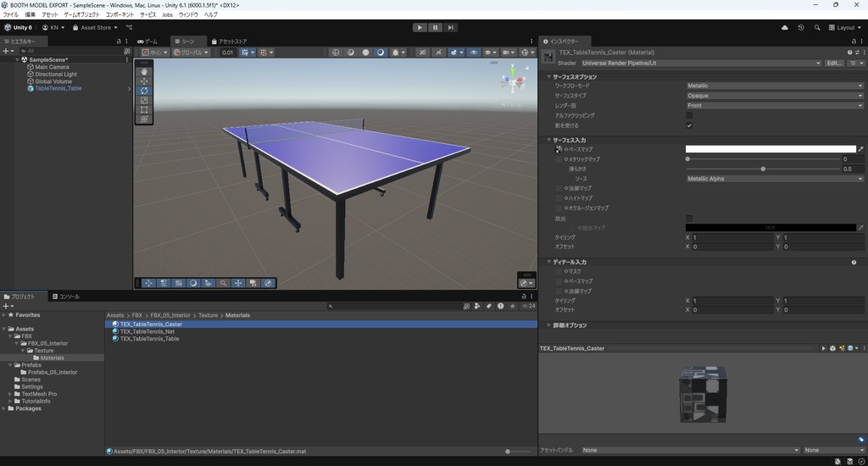The height and width of the screenshot is (466, 868).
Task: Select the Move tool in scene toolbar
Action: [144, 80]
